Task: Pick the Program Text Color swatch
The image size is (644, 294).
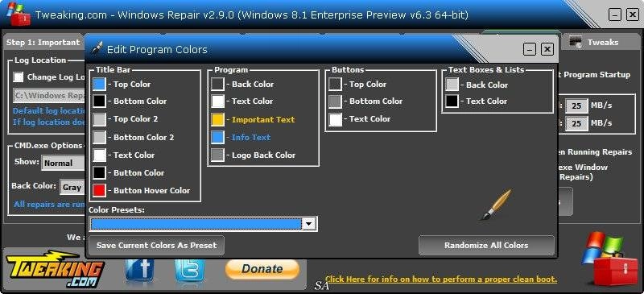Action: [217, 101]
